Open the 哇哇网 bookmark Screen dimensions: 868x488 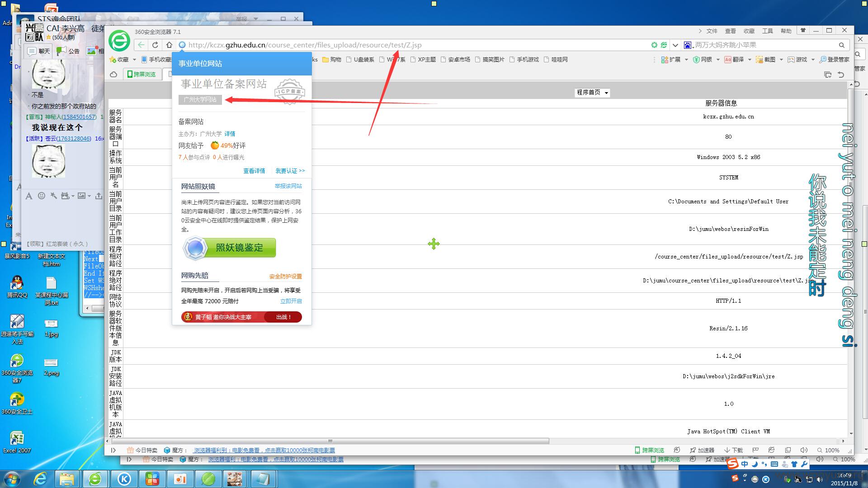point(556,59)
